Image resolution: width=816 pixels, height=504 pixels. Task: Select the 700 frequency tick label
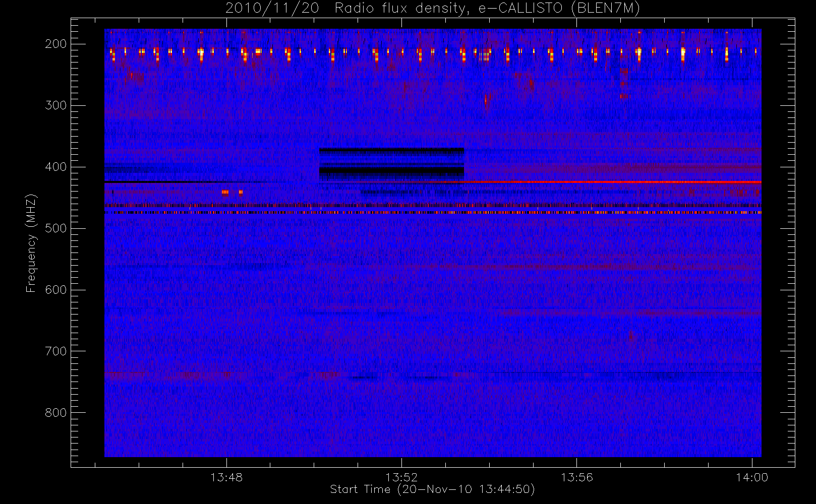point(56,351)
